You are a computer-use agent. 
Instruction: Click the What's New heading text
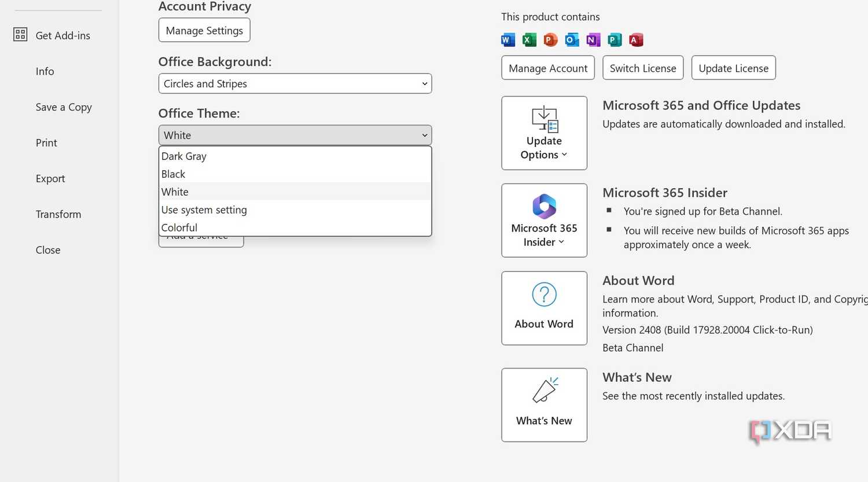(x=637, y=377)
